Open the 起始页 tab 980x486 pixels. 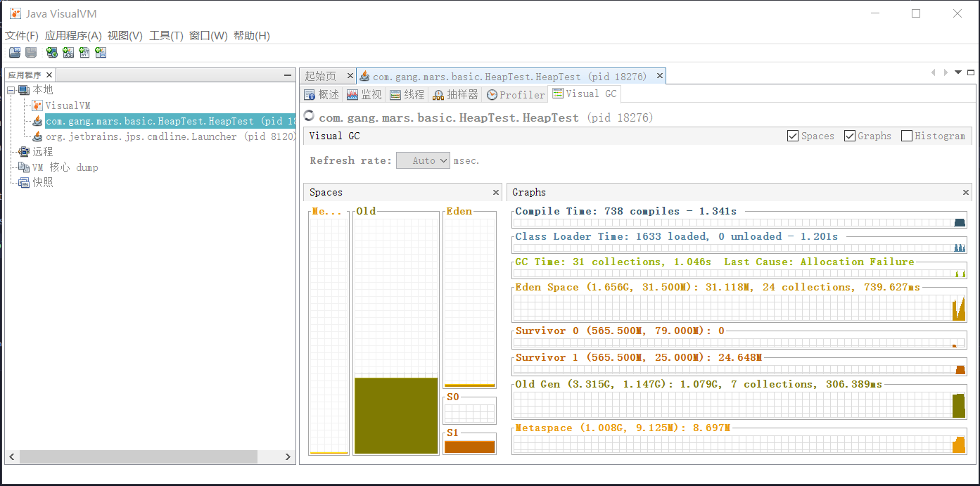pos(321,76)
